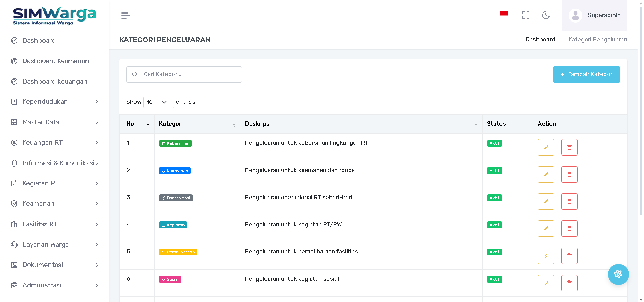Open the floating settings gear button
The height and width of the screenshot is (302, 644).
point(618,274)
